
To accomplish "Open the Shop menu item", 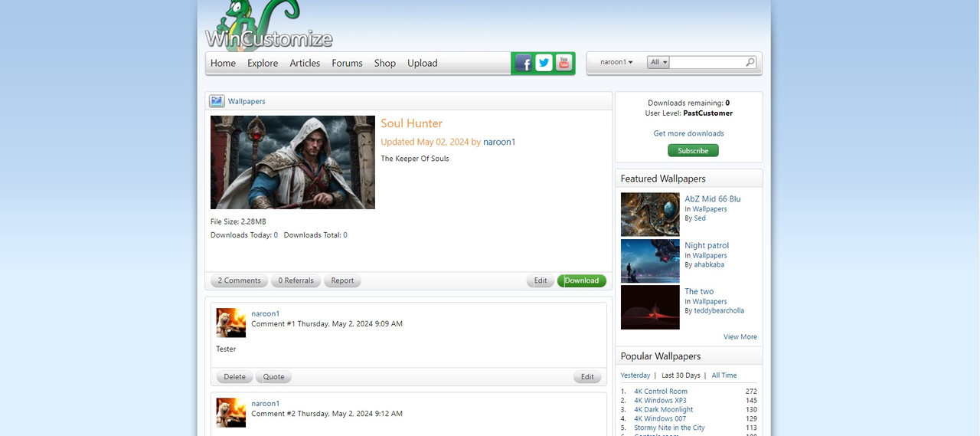I will (x=385, y=63).
